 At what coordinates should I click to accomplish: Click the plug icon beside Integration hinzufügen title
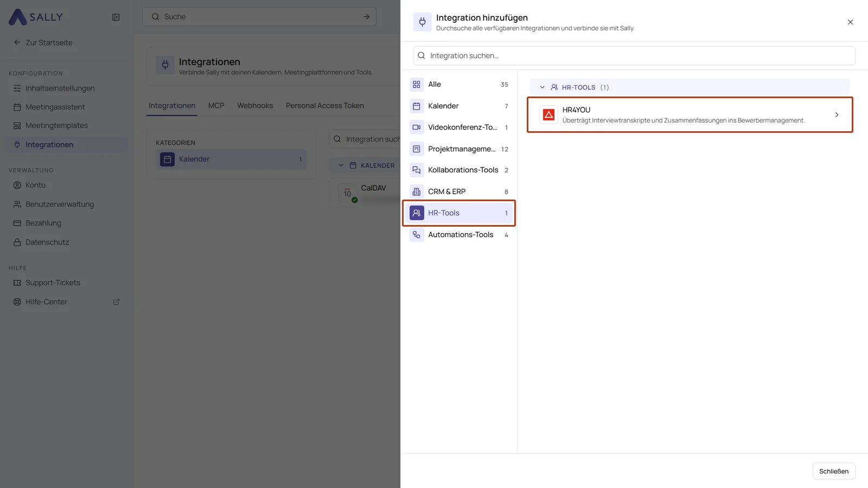(x=423, y=22)
